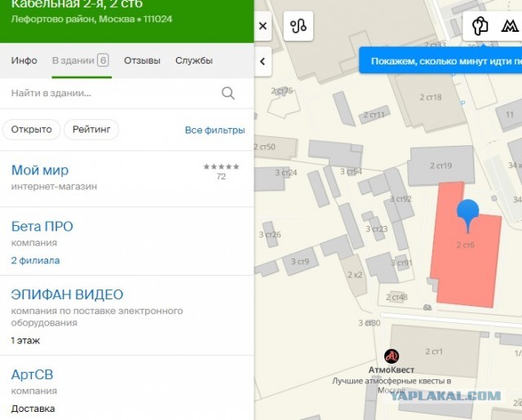Screen dimensions: 522x420
Task: Open the route builder tool
Action: [x=299, y=26]
